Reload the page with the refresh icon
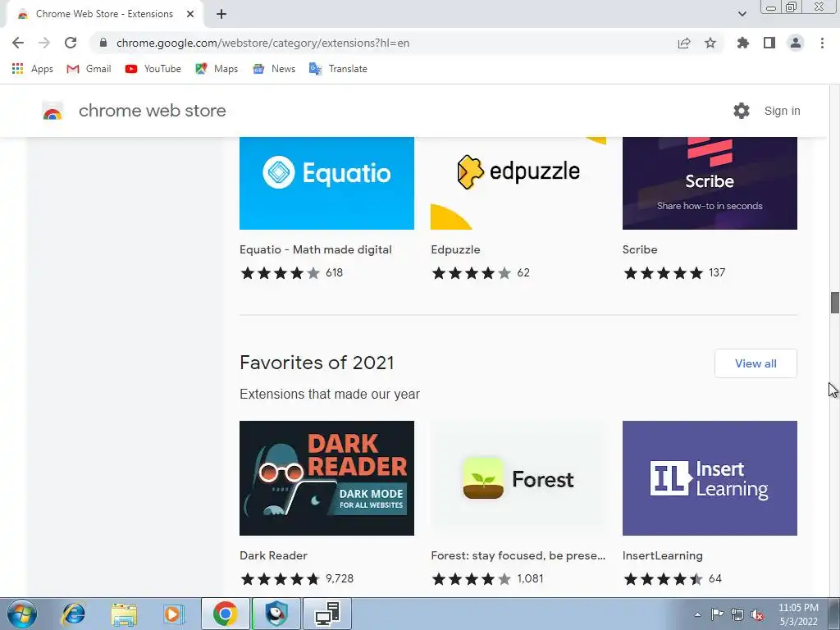The height and width of the screenshot is (630, 840). (71, 43)
